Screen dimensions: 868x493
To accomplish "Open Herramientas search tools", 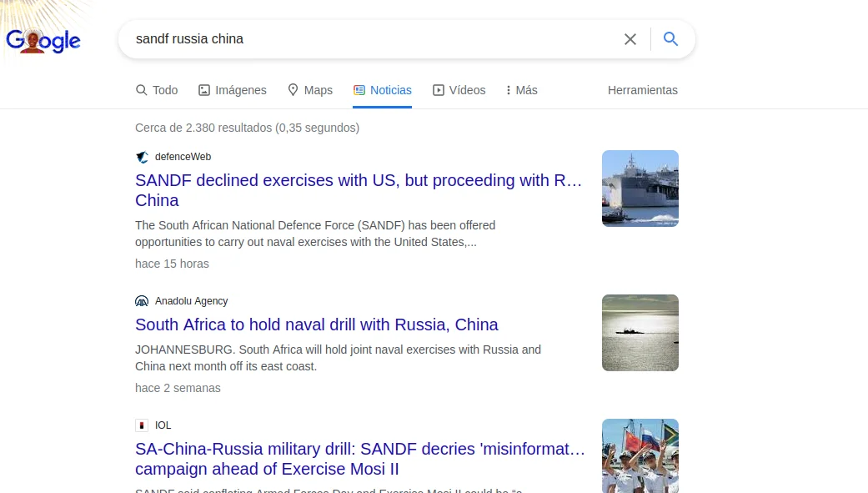I will pyautogui.click(x=643, y=90).
